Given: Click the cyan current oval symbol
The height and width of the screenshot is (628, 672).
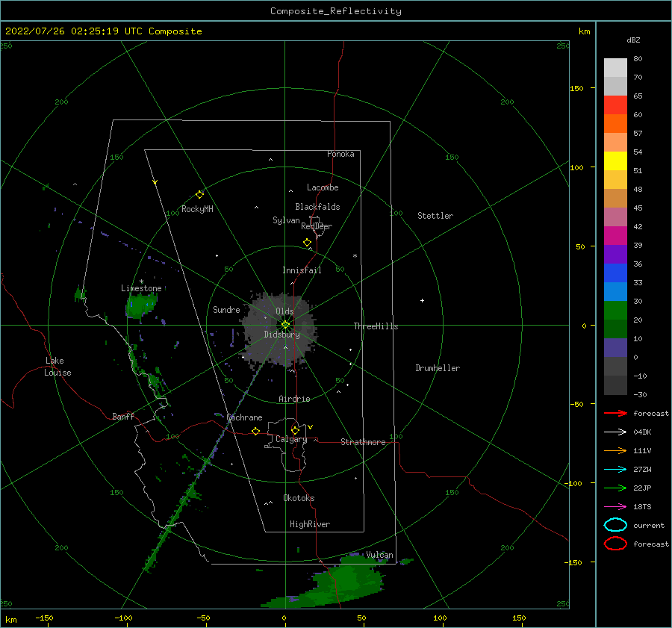Looking at the screenshot, I should point(615,525).
